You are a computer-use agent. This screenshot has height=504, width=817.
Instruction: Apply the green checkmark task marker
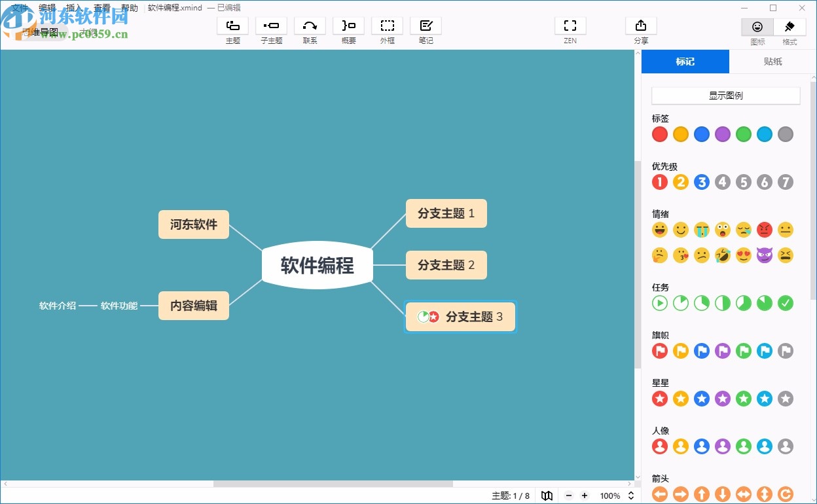tap(785, 303)
